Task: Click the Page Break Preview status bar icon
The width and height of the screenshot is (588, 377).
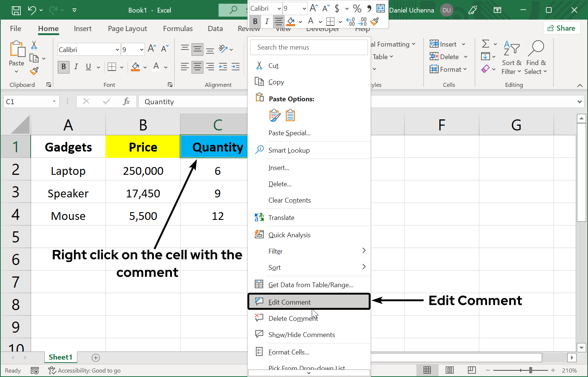Action: 472,370
